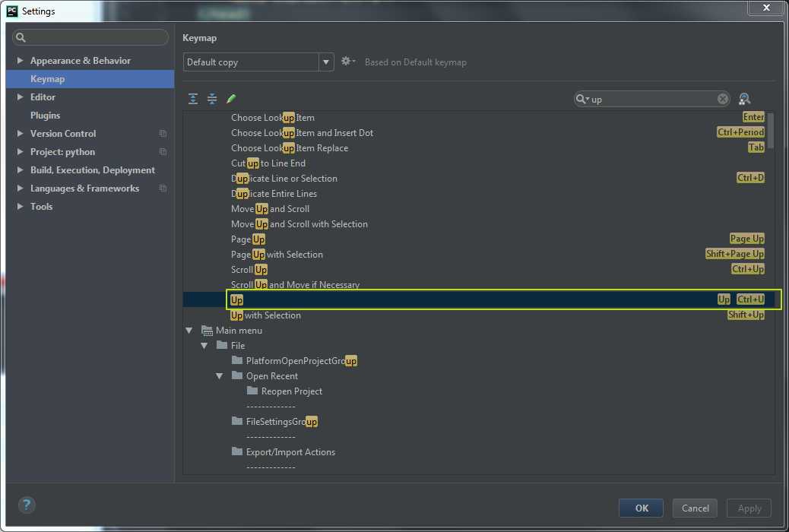
Task: Select 'Page Up with Selection' action
Action: pos(277,254)
